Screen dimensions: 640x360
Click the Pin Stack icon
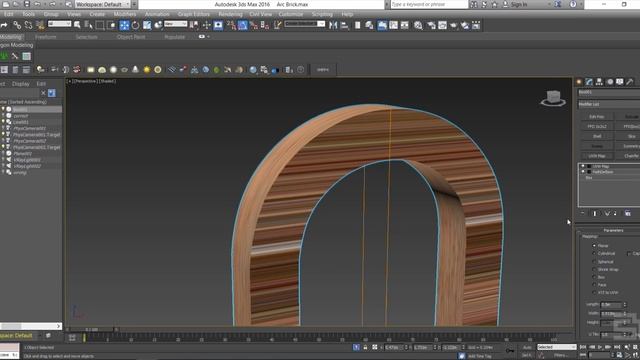click(583, 213)
